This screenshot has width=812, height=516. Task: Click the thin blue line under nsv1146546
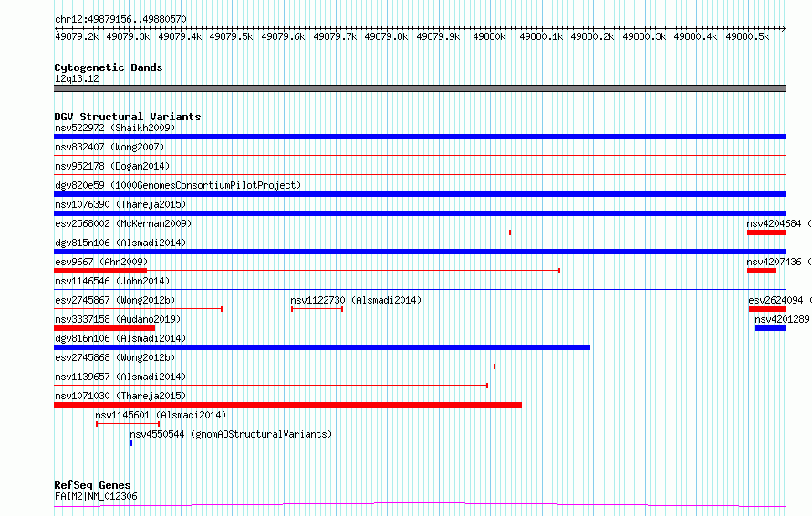pyautogui.click(x=420, y=289)
